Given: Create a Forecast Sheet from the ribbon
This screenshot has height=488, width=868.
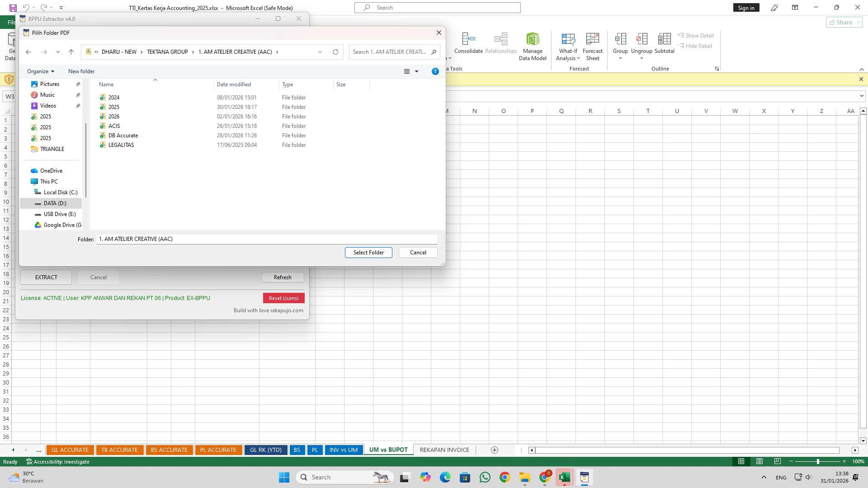Looking at the screenshot, I should click(593, 45).
